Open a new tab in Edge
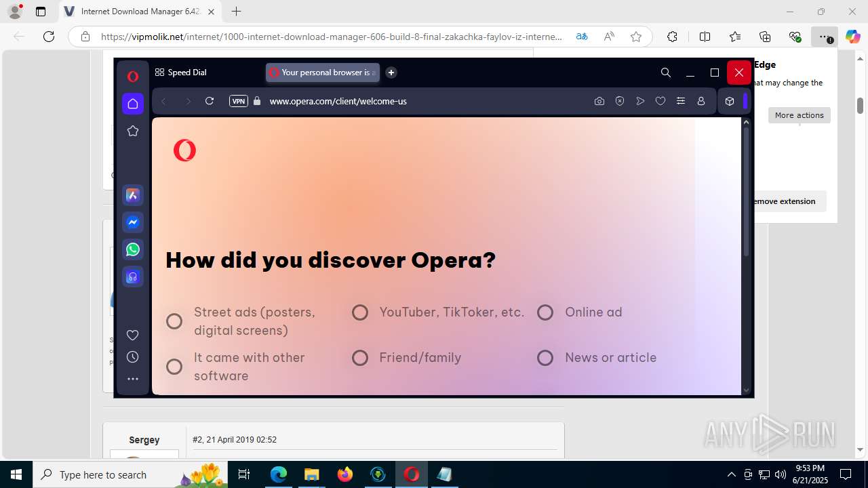The image size is (868, 488). coord(236,12)
